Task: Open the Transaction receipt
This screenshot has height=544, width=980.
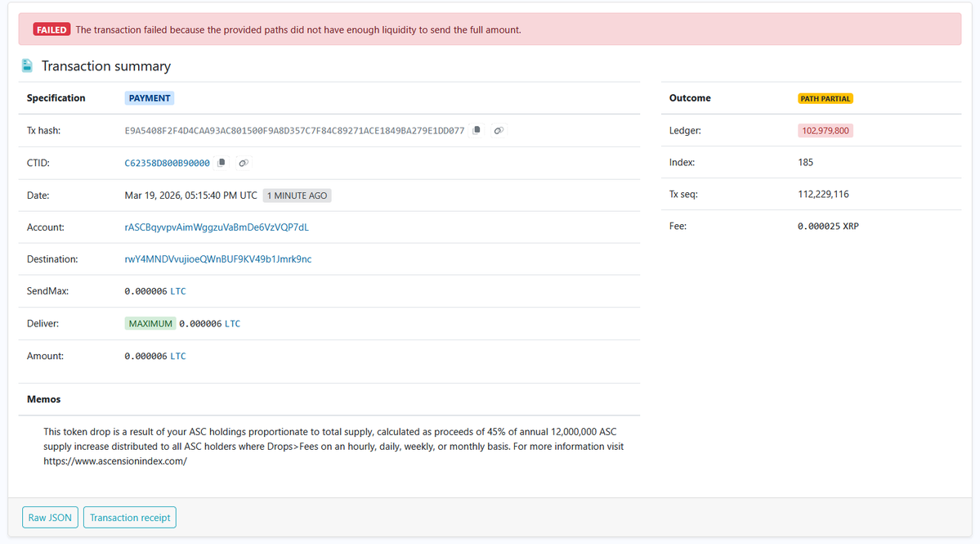Action: (x=130, y=518)
